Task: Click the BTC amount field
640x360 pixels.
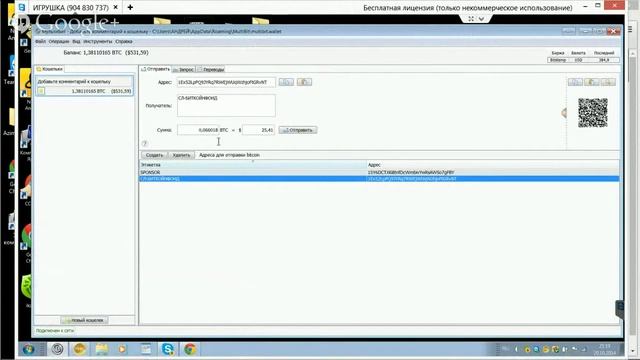Action: 198,130
